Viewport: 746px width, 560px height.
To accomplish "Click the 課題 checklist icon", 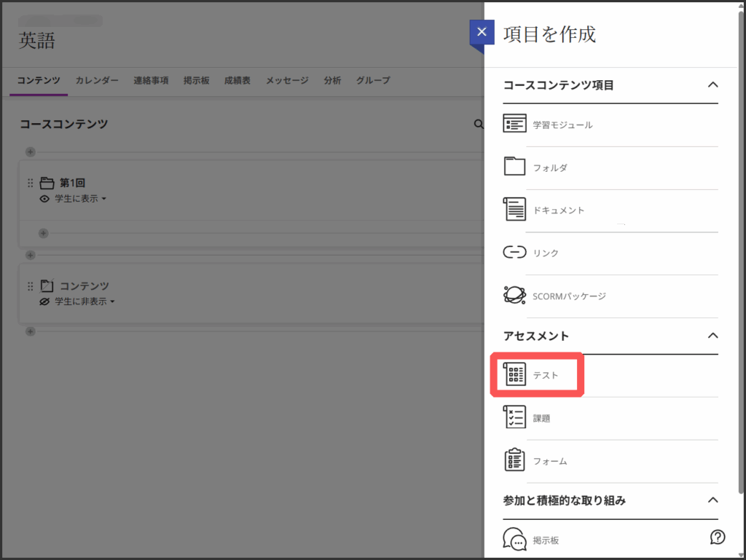I will point(514,418).
